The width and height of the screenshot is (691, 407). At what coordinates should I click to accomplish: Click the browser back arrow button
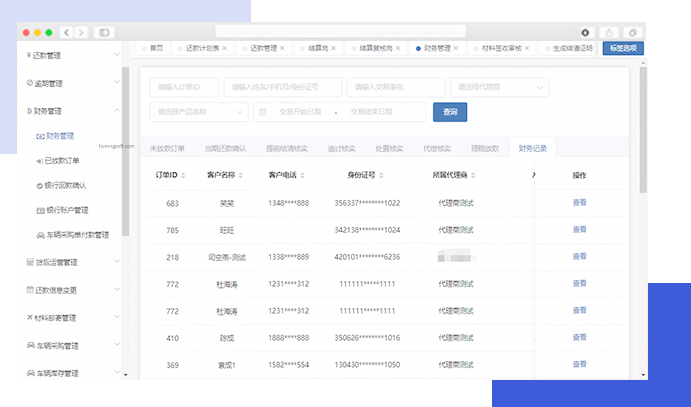pyautogui.click(x=67, y=32)
